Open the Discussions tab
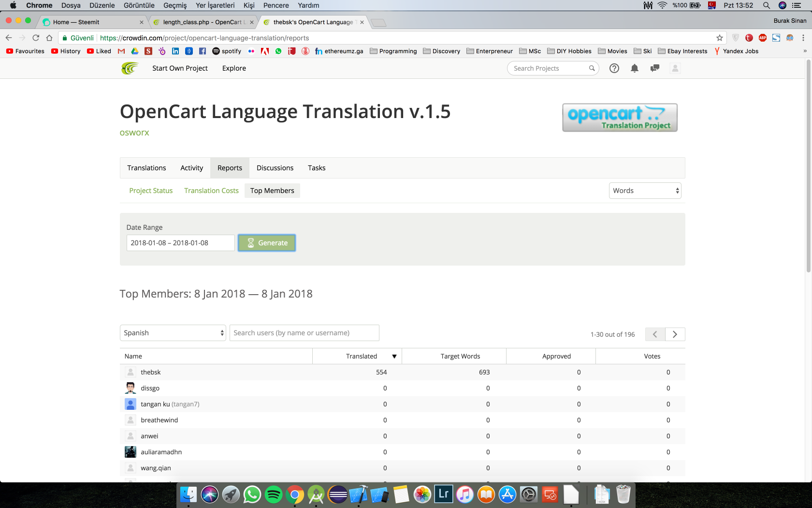Screen dimensions: 812x508 275,168
